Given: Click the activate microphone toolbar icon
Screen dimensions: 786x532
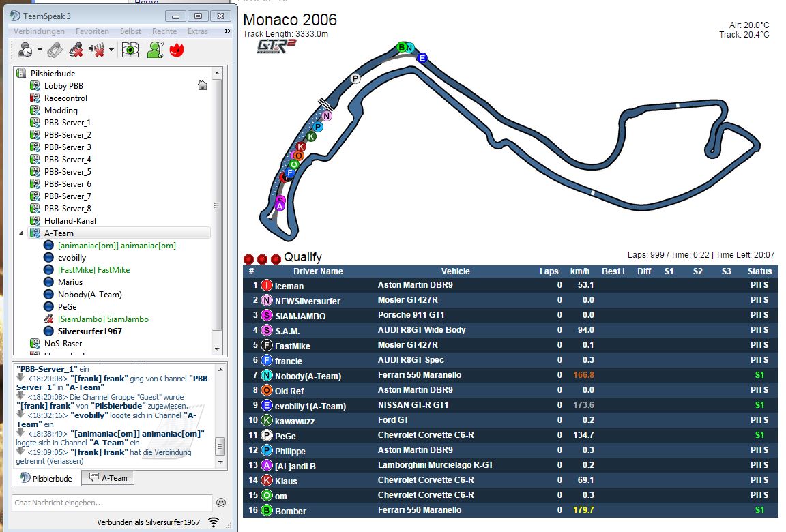Looking at the screenshot, I should (55, 50).
